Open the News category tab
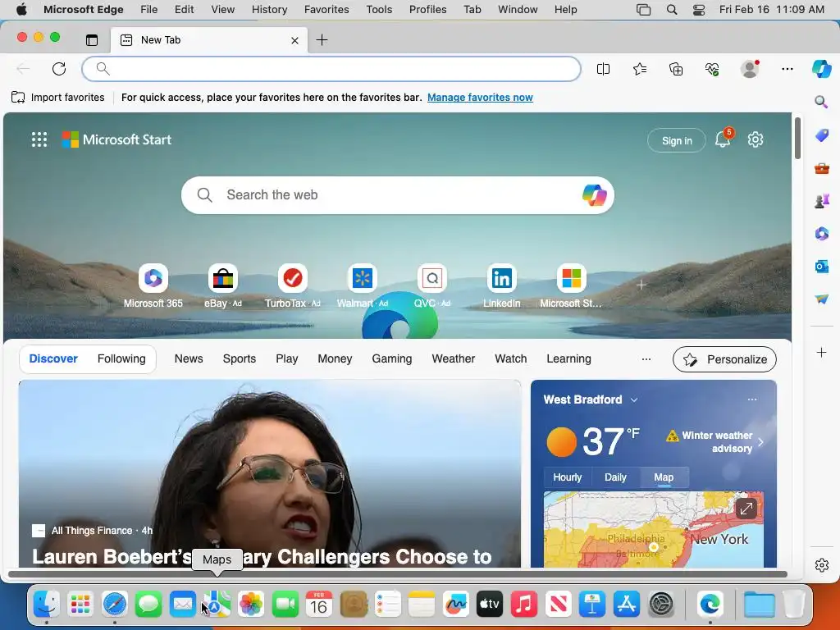 (189, 359)
